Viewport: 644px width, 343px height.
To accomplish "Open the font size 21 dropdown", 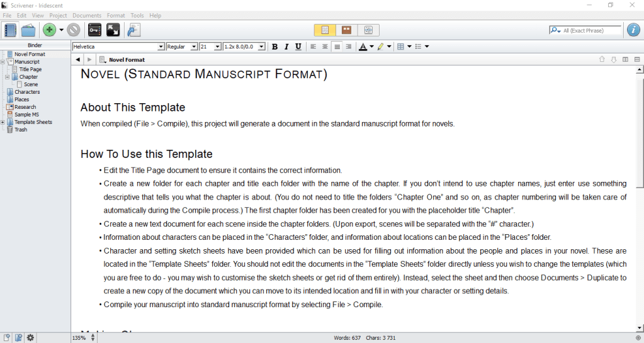I will pos(218,47).
